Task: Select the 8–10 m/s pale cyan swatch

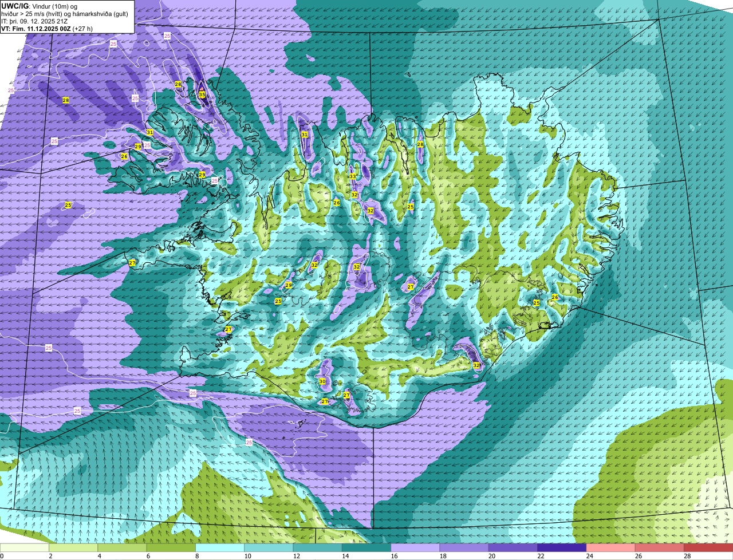Action: [x=220, y=548]
